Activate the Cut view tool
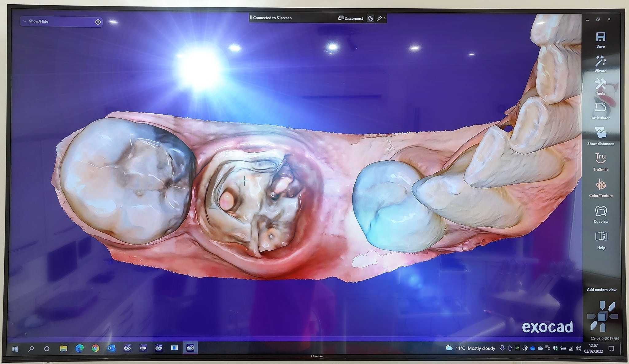Viewport: 629px width, 364px height. [601, 211]
